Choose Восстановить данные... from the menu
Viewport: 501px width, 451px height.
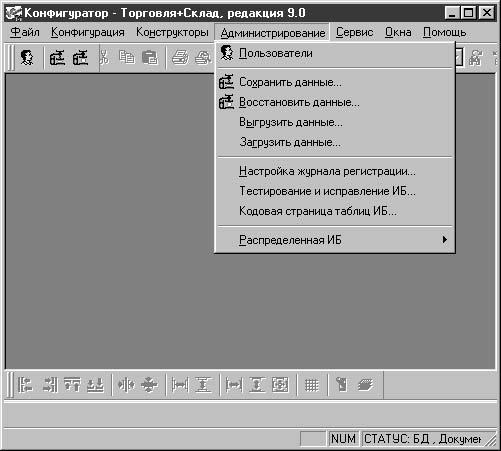335,102
